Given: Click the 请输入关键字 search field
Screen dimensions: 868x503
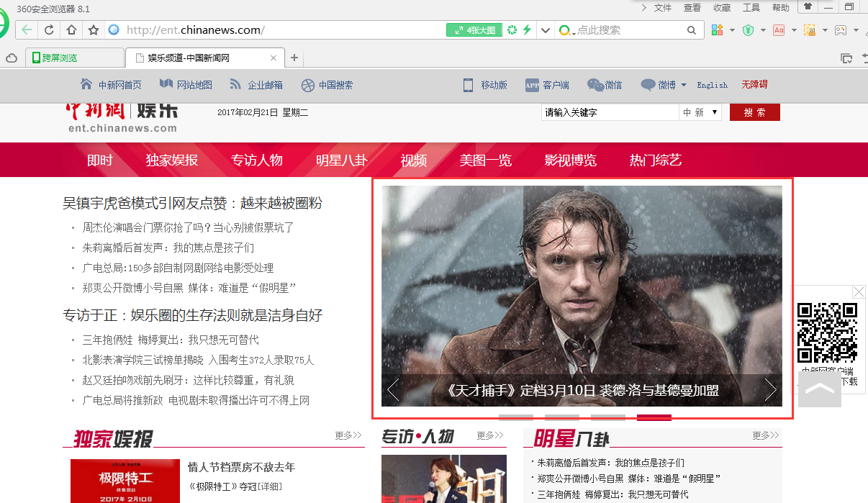Looking at the screenshot, I should coord(610,112).
